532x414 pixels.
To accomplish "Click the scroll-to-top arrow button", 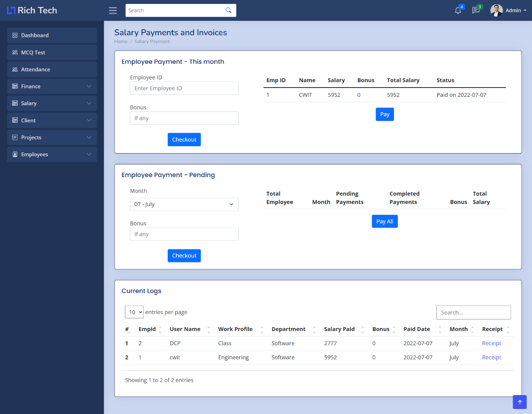I will click(520, 402).
